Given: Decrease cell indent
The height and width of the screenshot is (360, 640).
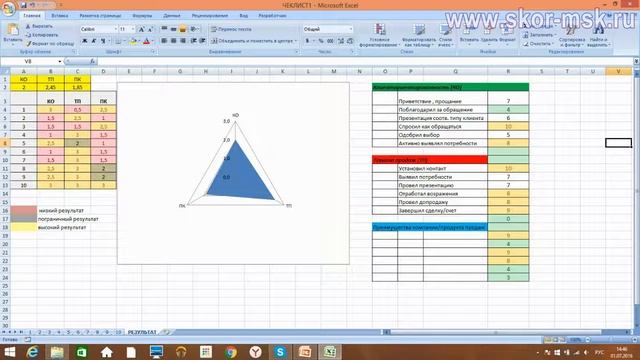Looking at the screenshot, I should click(193, 41).
